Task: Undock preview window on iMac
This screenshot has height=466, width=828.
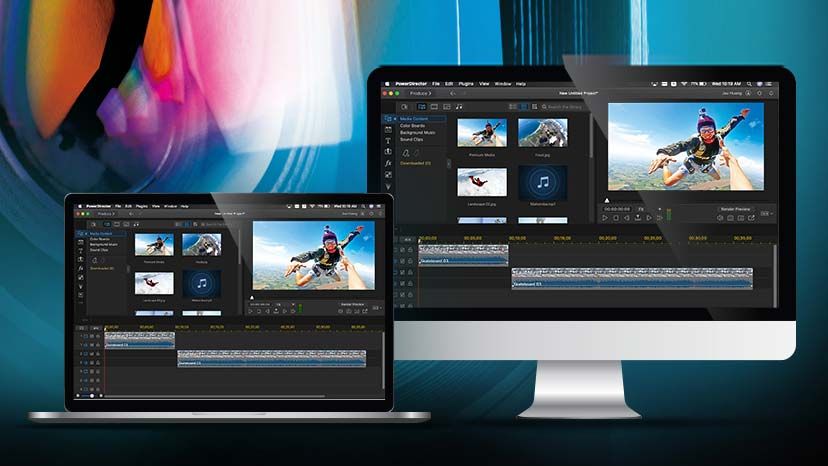Action: (751, 218)
